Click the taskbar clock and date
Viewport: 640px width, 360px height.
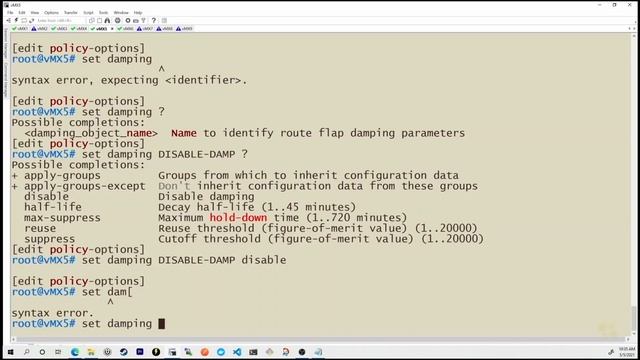pyautogui.click(x=627, y=352)
